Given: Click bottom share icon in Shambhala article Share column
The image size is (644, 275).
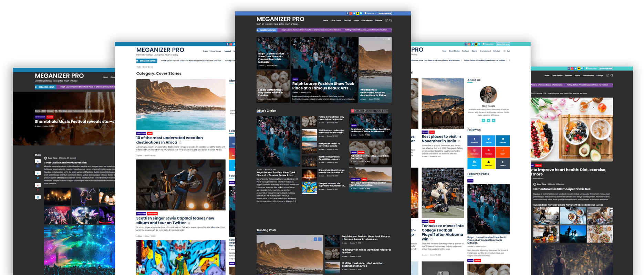Looking at the screenshot, I should (38, 197).
